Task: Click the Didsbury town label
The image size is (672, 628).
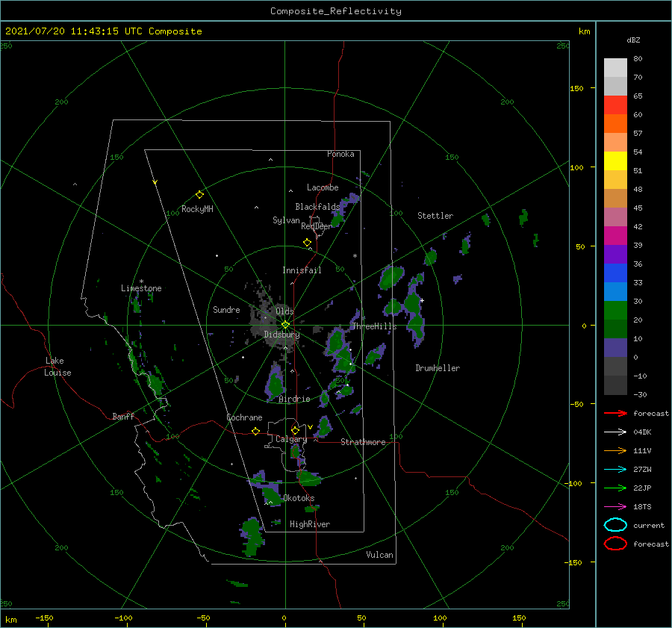Action: [x=281, y=335]
